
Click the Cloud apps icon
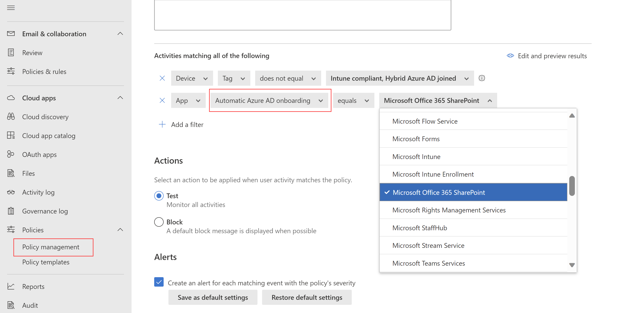[11, 97]
